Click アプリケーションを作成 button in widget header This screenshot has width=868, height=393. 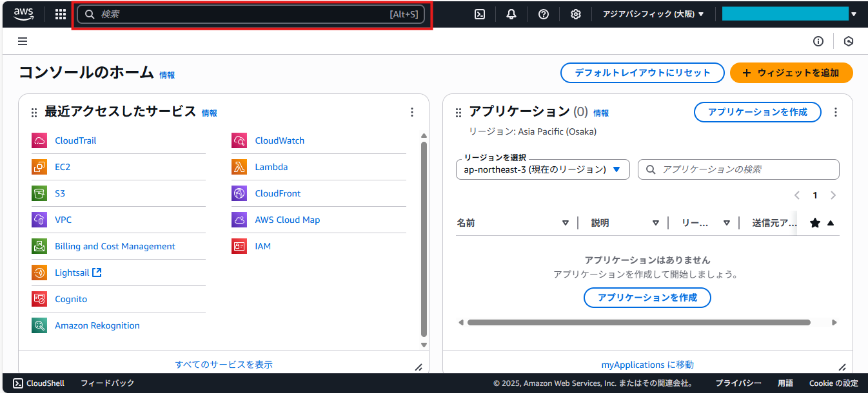point(758,112)
